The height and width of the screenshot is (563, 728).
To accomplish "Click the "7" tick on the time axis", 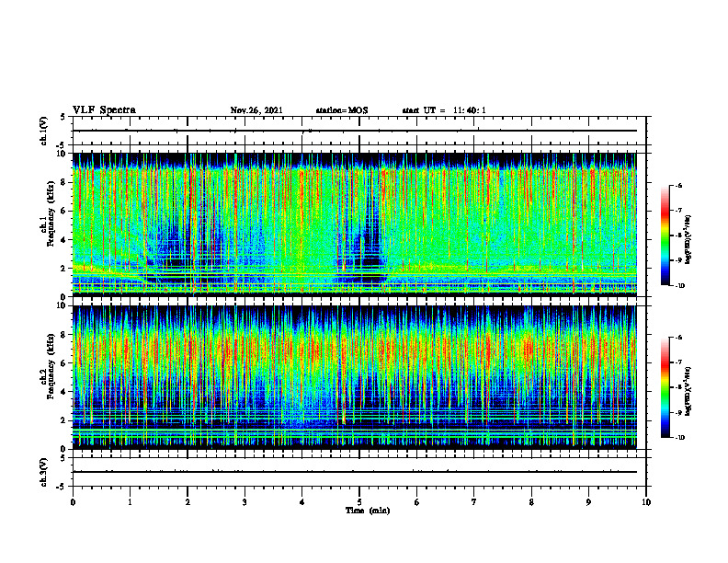I will [x=474, y=502].
